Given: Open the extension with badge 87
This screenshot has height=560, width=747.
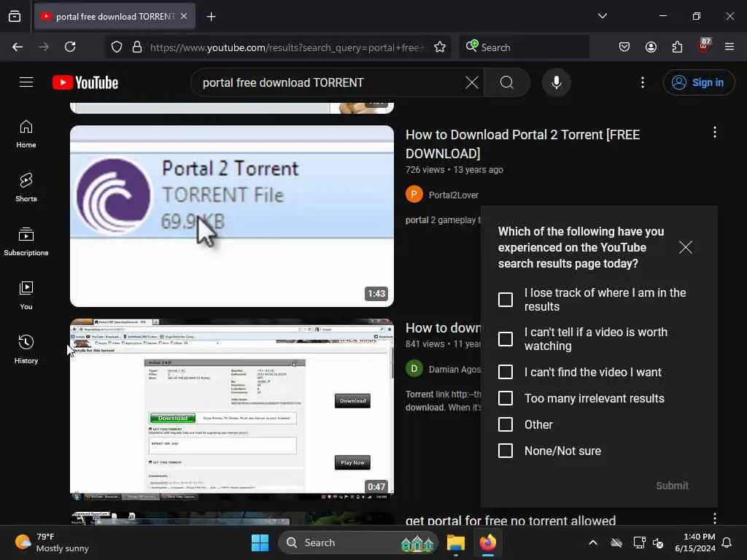Looking at the screenshot, I should [704, 46].
